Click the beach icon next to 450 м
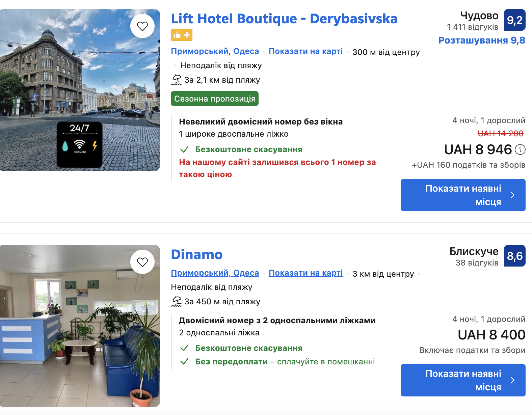 click(x=177, y=302)
